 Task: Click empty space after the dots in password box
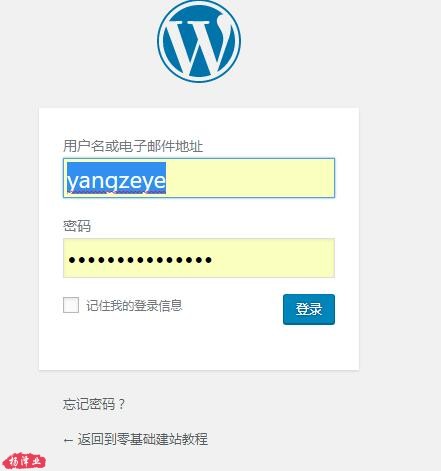pos(273,258)
